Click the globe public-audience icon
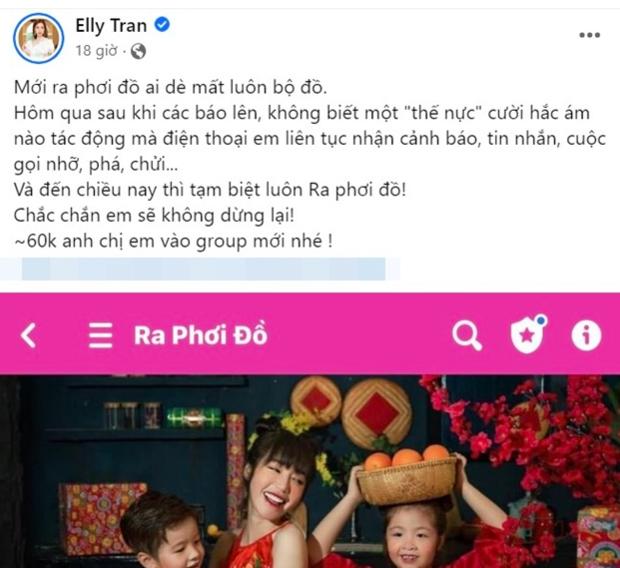This screenshot has height=568, width=620. pyautogui.click(x=138, y=51)
